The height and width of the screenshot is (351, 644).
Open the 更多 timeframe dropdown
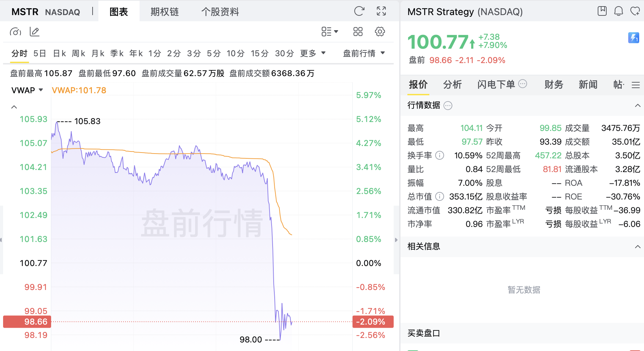(313, 53)
